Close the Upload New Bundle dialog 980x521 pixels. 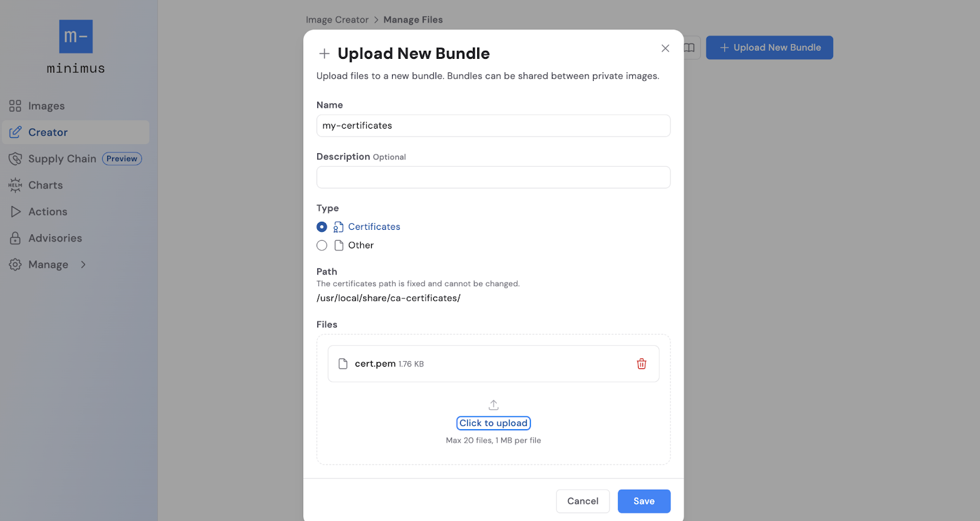[x=665, y=48]
